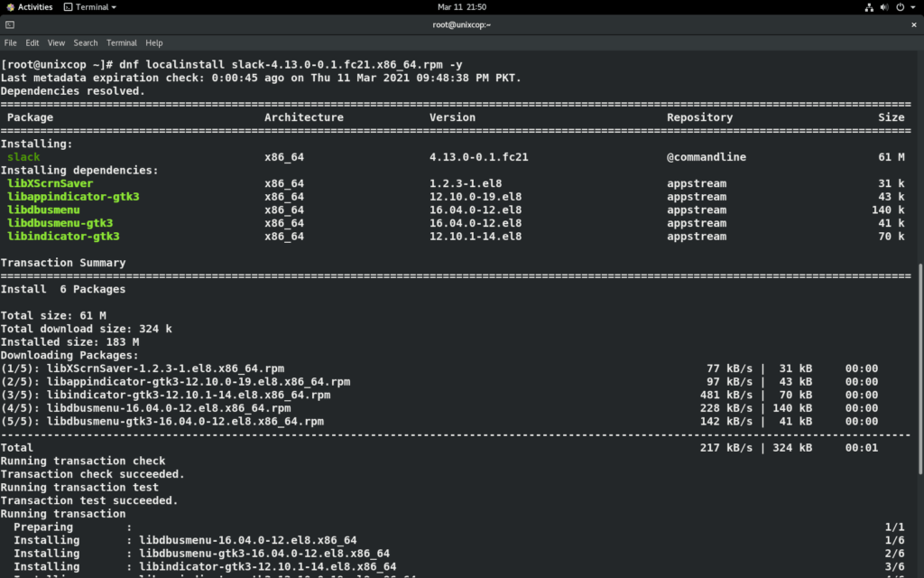Click libXScrnSaver in the dependencies table

[x=51, y=183]
